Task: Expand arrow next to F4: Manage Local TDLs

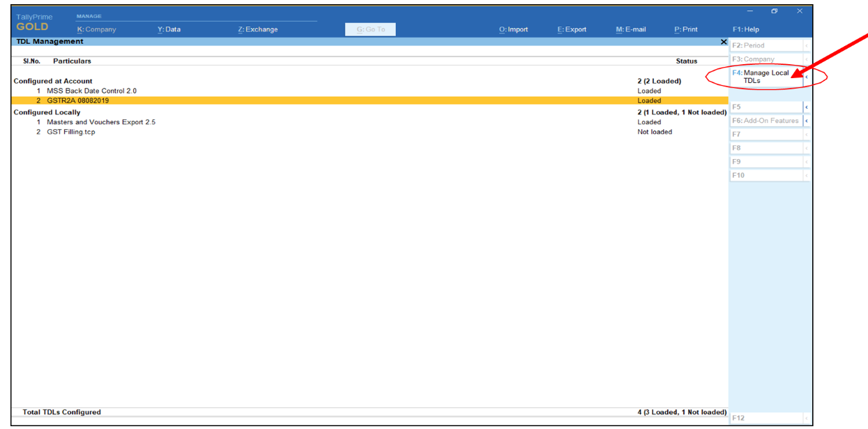Action: (807, 77)
